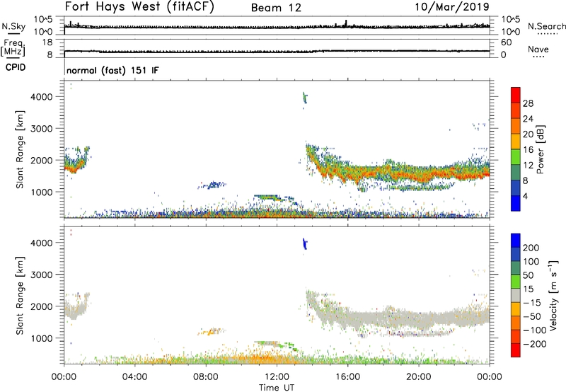
Task: Click the 'Velocity [m s-1]' color bar label
Action: (553, 295)
